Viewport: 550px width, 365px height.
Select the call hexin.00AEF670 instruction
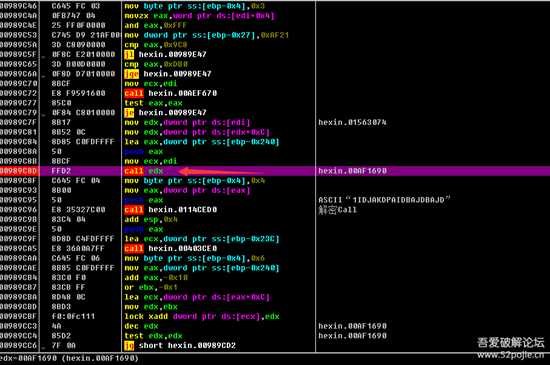tap(171, 93)
